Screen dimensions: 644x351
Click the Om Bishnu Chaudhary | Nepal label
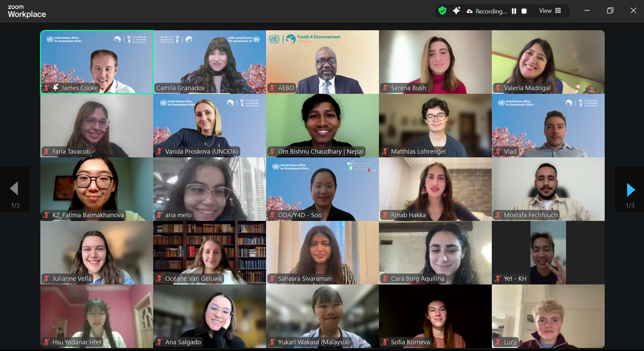click(x=320, y=152)
